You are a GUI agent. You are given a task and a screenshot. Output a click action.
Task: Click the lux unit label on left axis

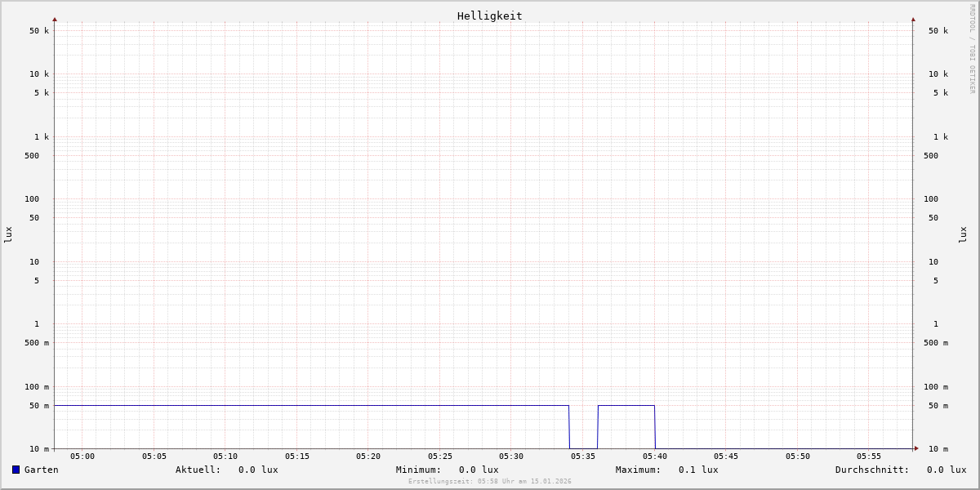pos(8,234)
